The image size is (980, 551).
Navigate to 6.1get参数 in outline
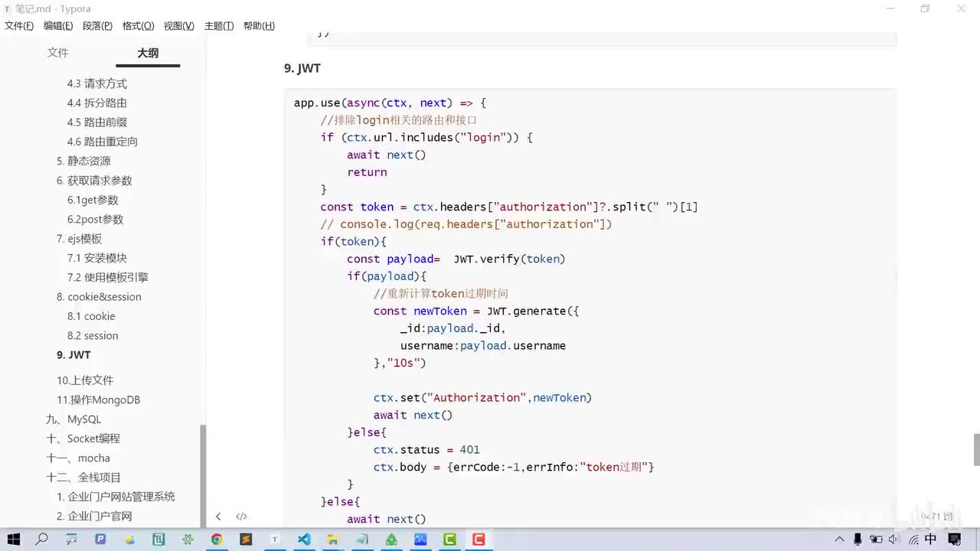93,200
